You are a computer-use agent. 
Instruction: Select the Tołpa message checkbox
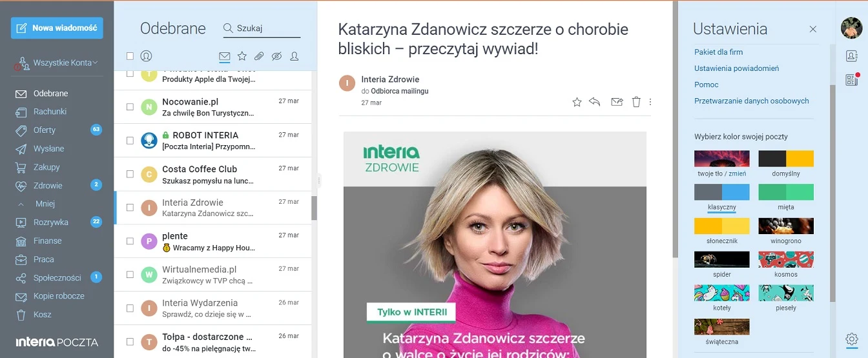[x=130, y=342]
